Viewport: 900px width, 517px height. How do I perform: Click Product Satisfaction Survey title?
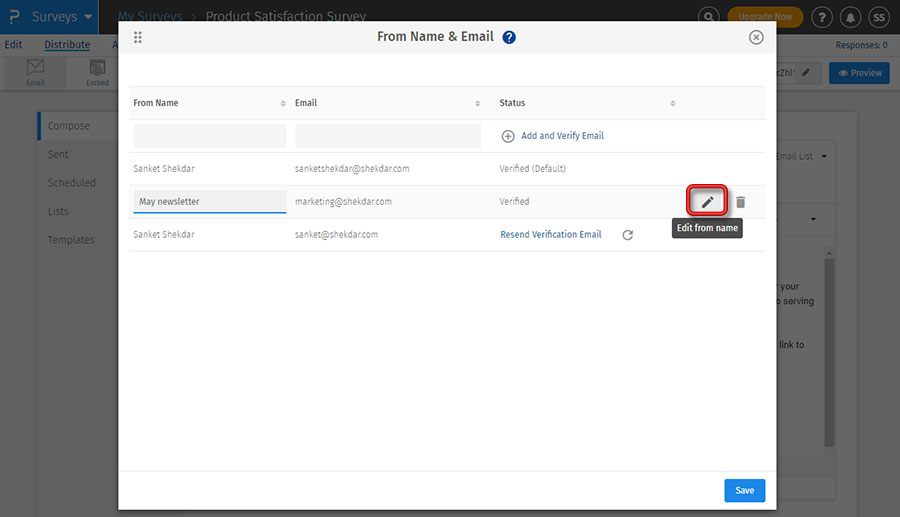tap(286, 15)
